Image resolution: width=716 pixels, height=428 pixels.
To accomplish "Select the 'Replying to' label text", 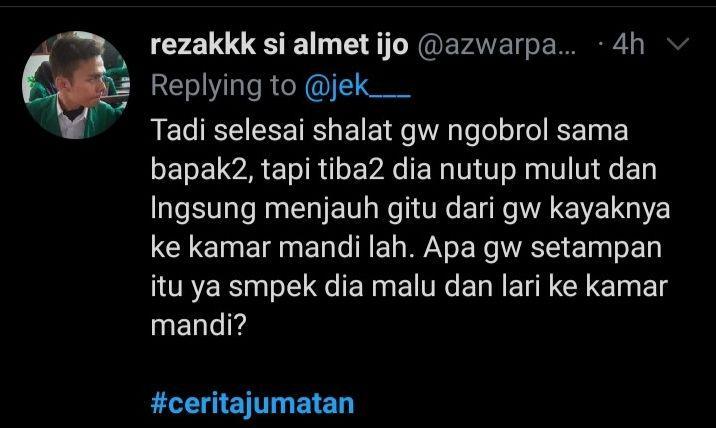I will pos(223,85).
